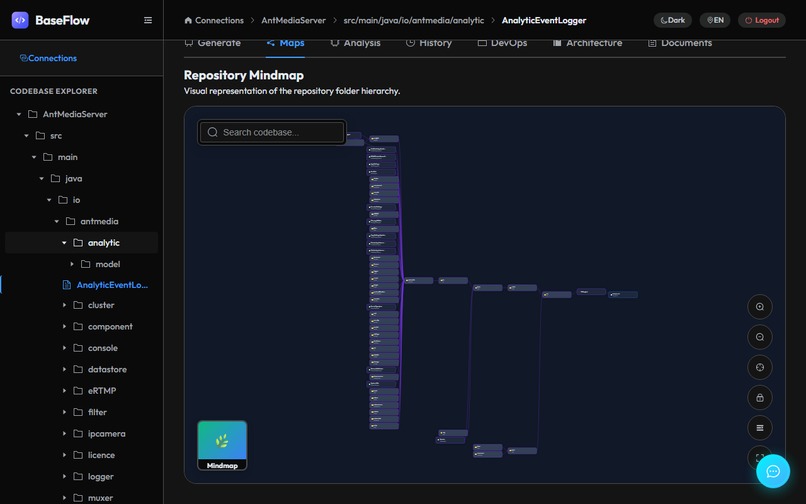Click the Logout button
Viewport: 806px width, 504px height.
coord(762,20)
